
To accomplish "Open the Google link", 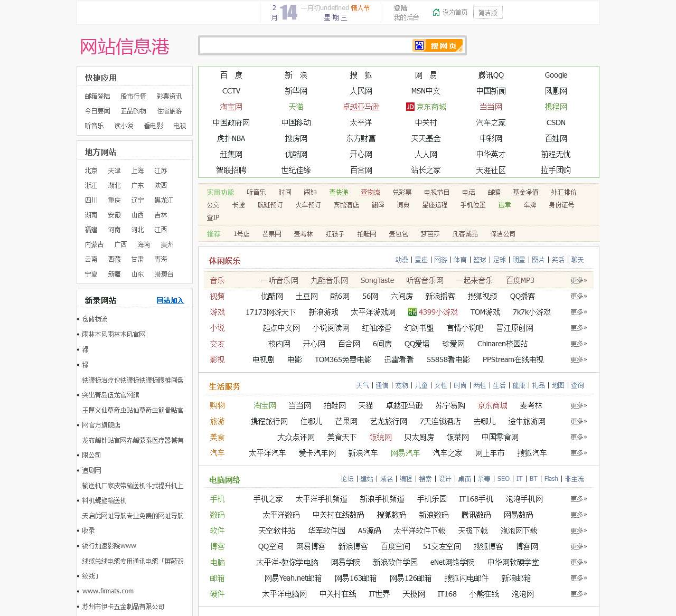I will [x=556, y=75].
